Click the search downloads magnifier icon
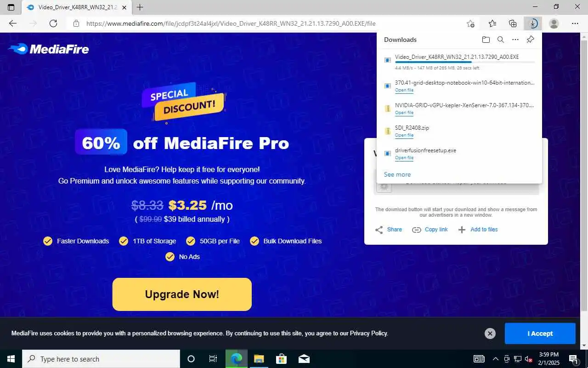The image size is (588, 368). [501, 40]
